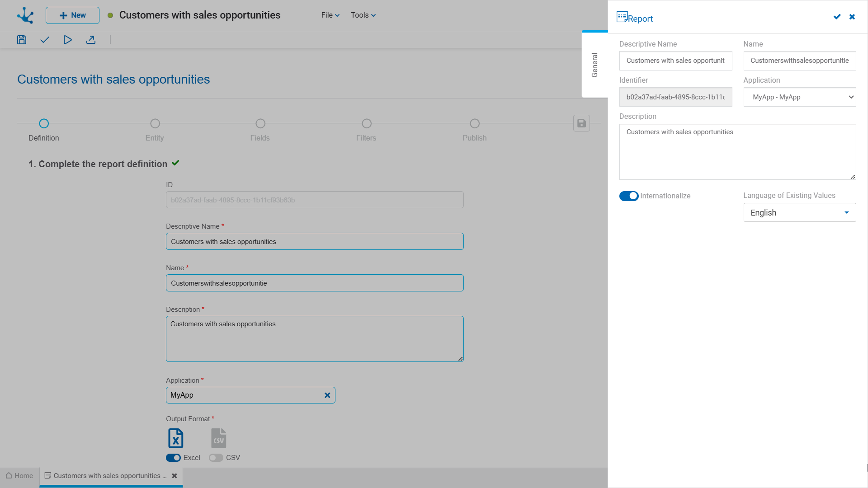Select the CSV file format icon
Viewport: 868px width, 488px height.
pyautogui.click(x=218, y=438)
